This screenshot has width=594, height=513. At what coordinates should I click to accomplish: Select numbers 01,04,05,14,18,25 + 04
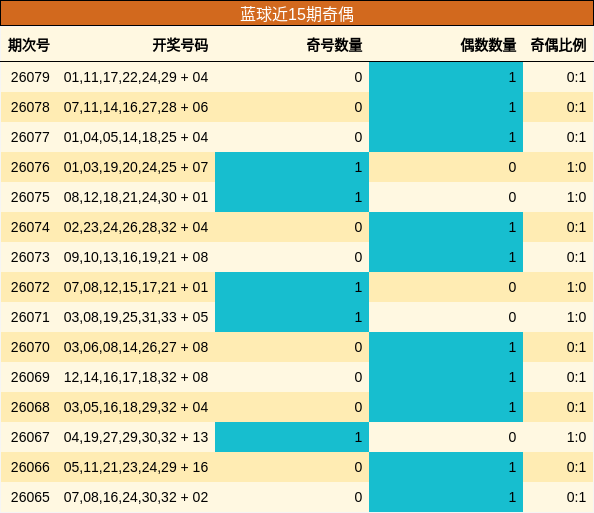(x=136, y=137)
